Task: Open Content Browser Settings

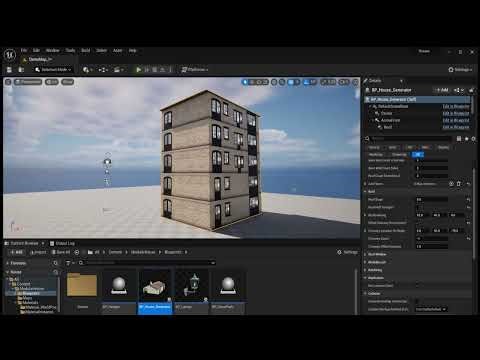Action: tap(347, 252)
